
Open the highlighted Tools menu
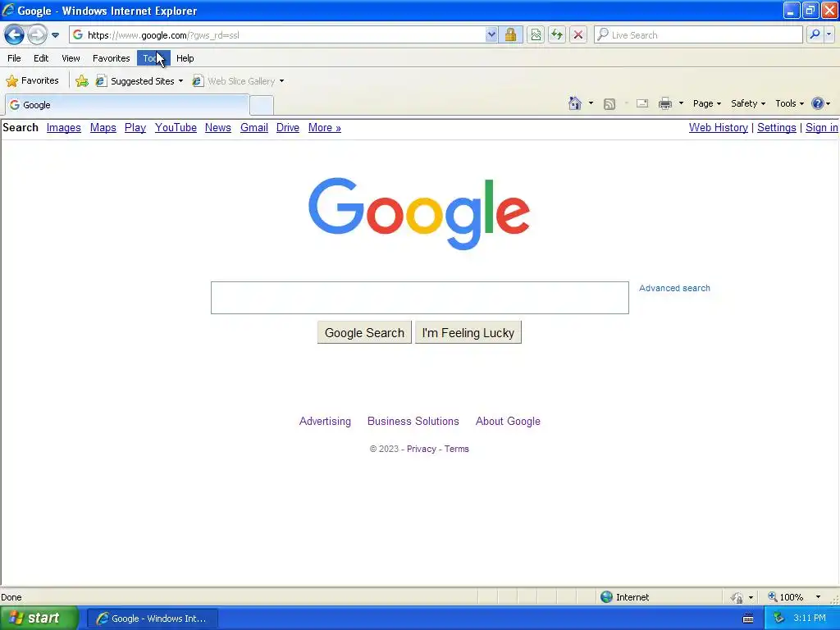tap(153, 58)
